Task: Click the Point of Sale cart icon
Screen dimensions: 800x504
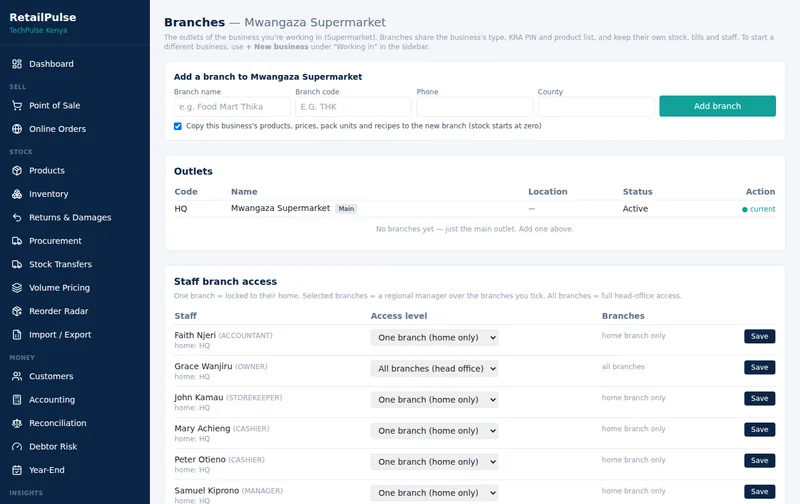Action: pos(17,106)
